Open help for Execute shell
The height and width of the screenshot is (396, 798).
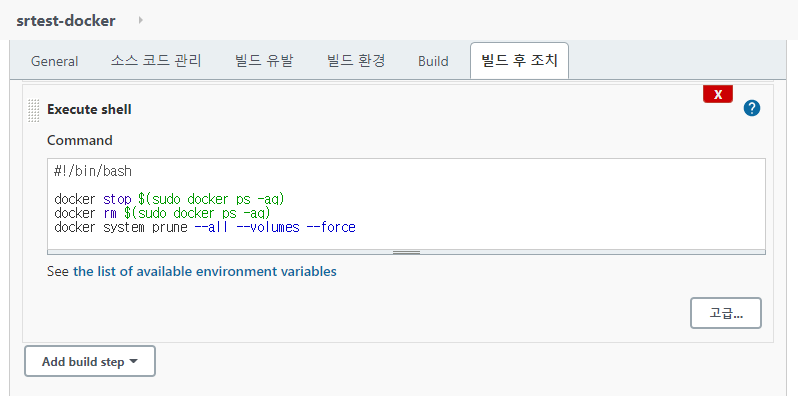pyautogui.click(x=752, y=108)
